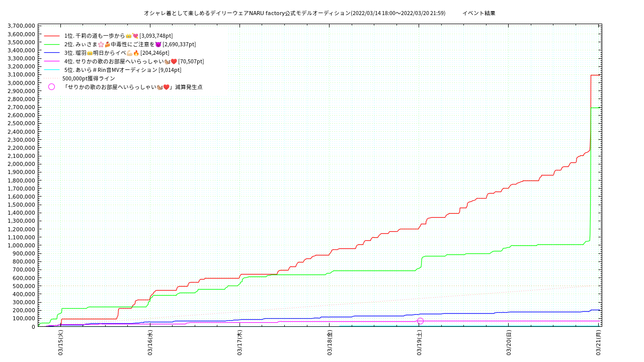Click the green line swatch in legend
This screenshot has width=644, height=362.
tap(52, 45)
